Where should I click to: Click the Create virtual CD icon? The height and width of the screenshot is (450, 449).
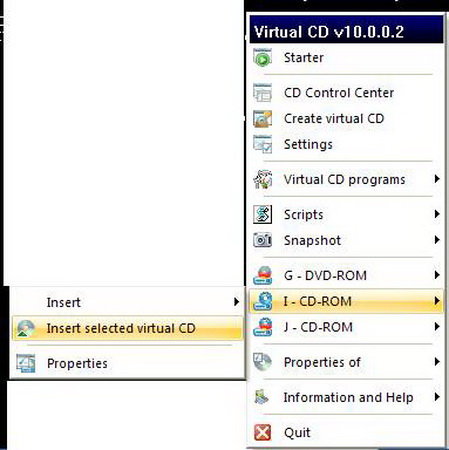(262, 119)
